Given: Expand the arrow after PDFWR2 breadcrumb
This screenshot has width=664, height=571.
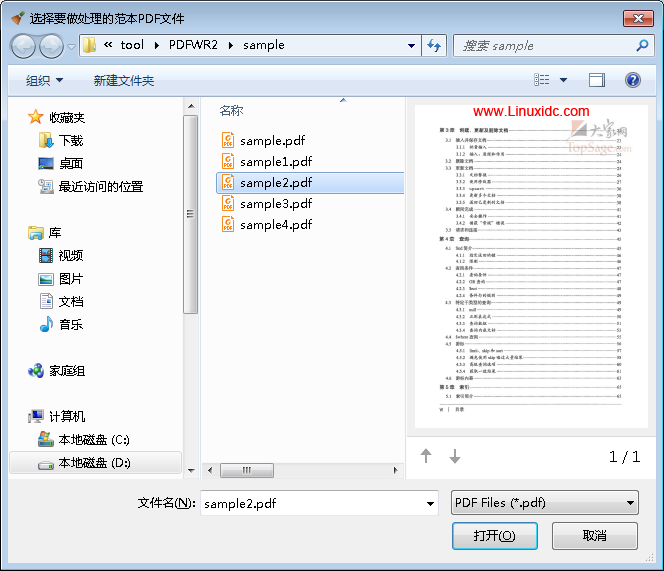Looking at the screenshot, I should [231, 45].
